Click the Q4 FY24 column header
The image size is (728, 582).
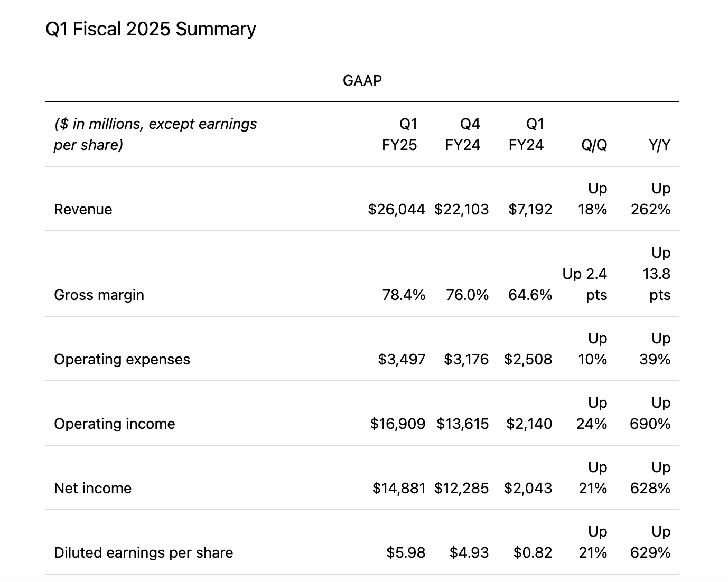click(463, 135)
